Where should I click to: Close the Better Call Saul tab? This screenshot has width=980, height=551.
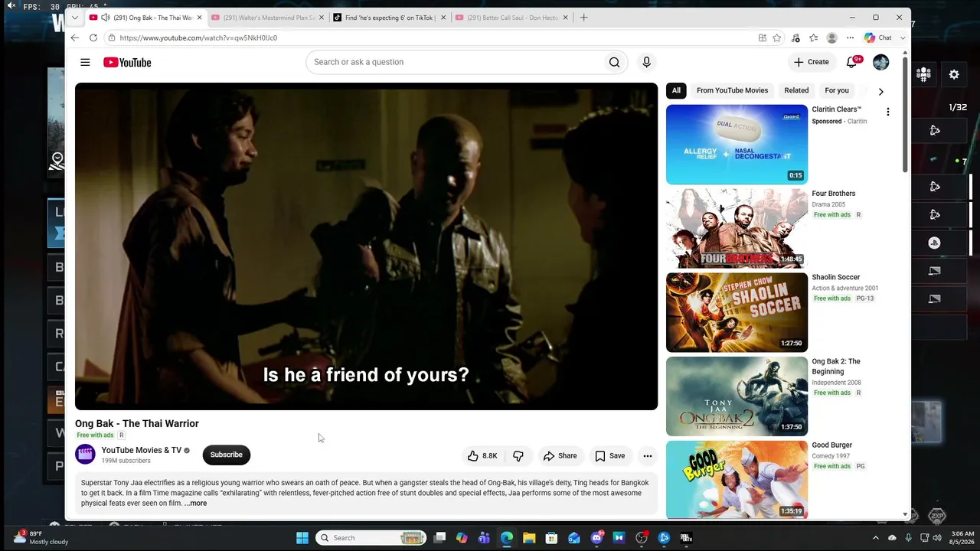pyautogui.click(x=565, y=18)
